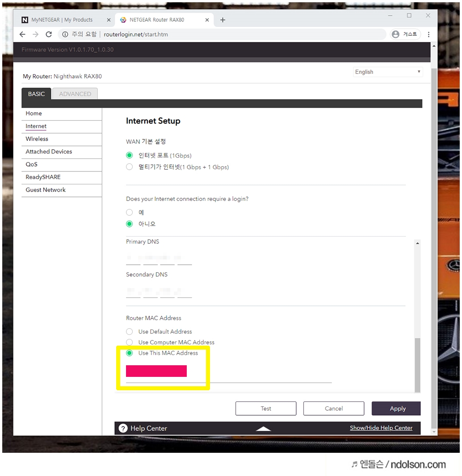Close the MyNETGEAR My Products tab
Screen dimensions: 462x476
pos(109,20)
